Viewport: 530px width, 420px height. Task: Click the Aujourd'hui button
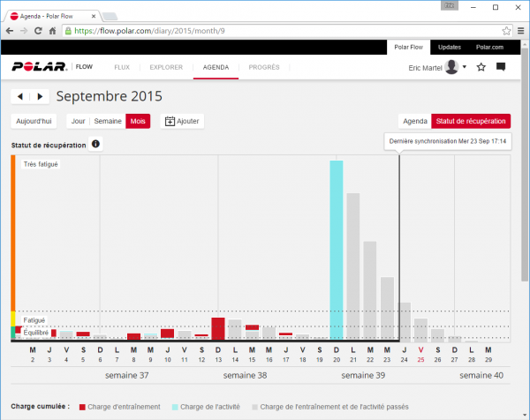tap(35, 121)
